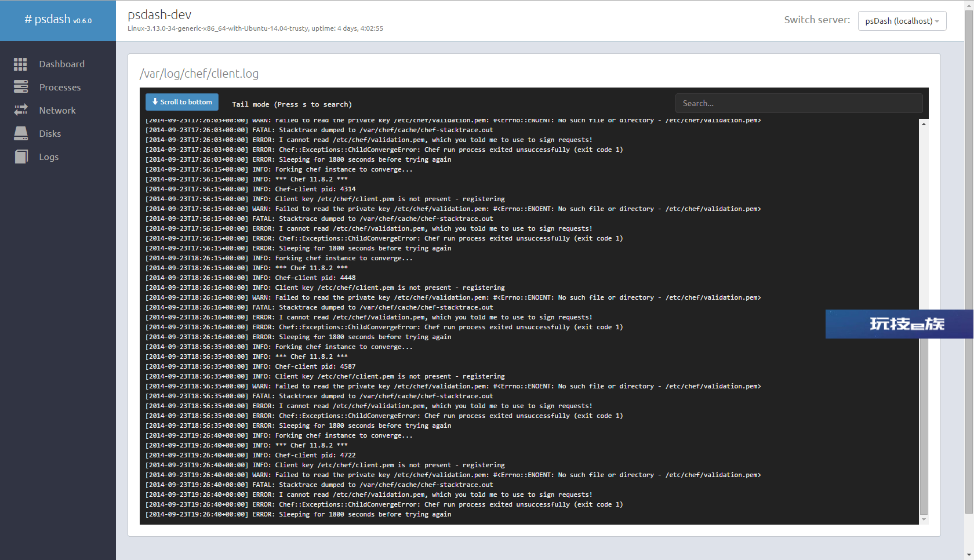974x560 pixels.
Task: Click the Logs book icon
Action: [21, 157]
